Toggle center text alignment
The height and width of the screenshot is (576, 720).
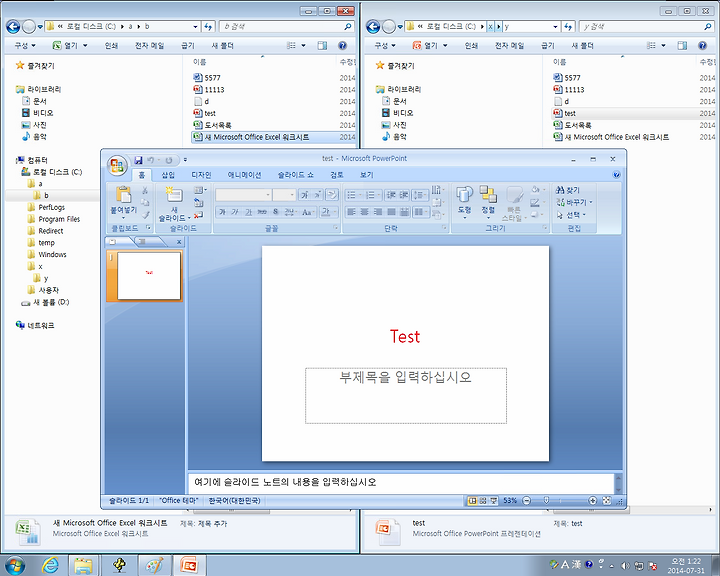[x=365, y=212]
